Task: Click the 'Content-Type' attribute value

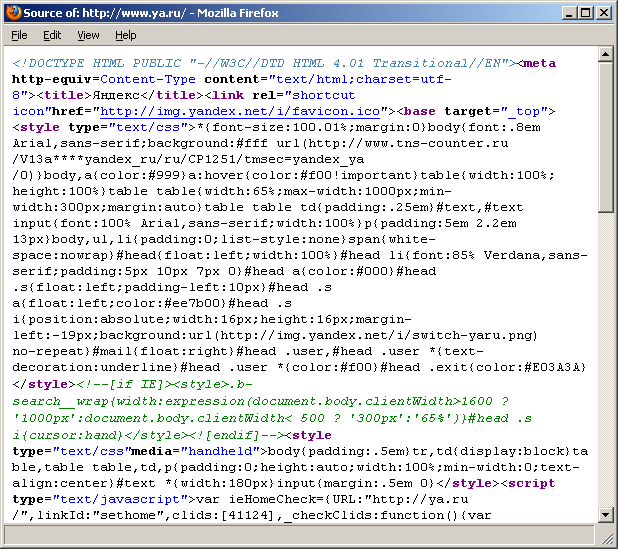Action: (148, 79)
